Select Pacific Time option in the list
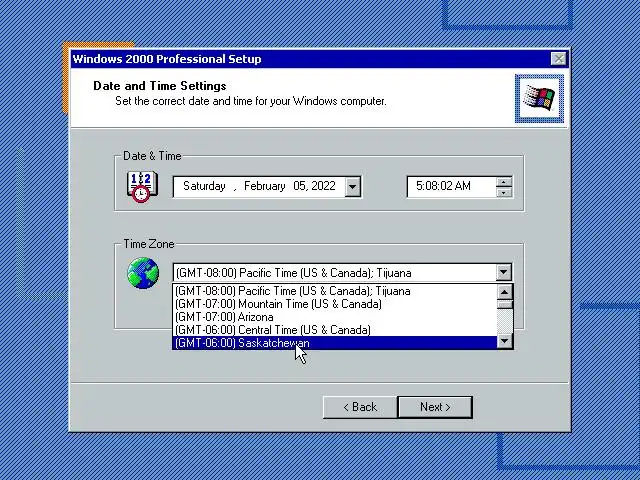 coord(335,291)
